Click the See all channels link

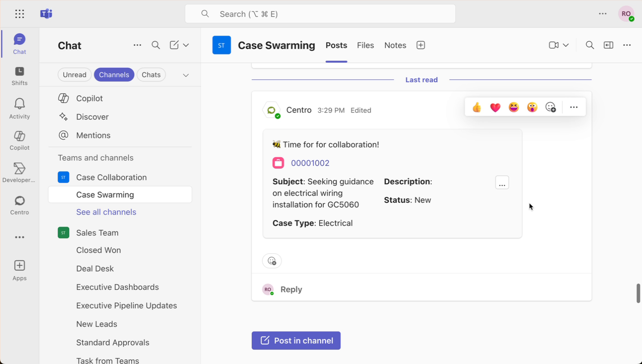[x=106, y=212]
